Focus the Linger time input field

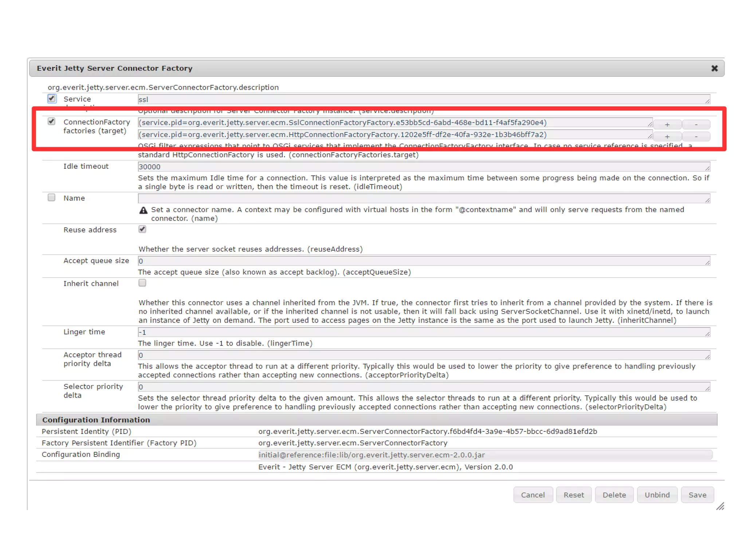click(423, 332)
